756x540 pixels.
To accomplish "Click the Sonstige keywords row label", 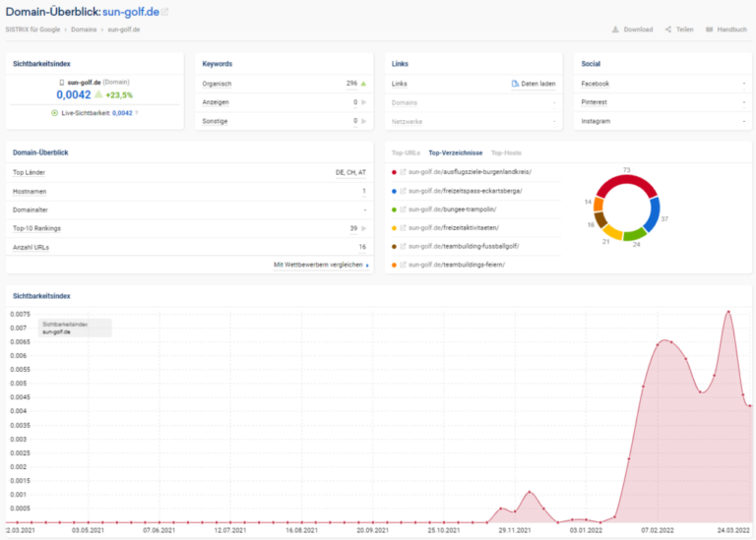I will [215, 121].
